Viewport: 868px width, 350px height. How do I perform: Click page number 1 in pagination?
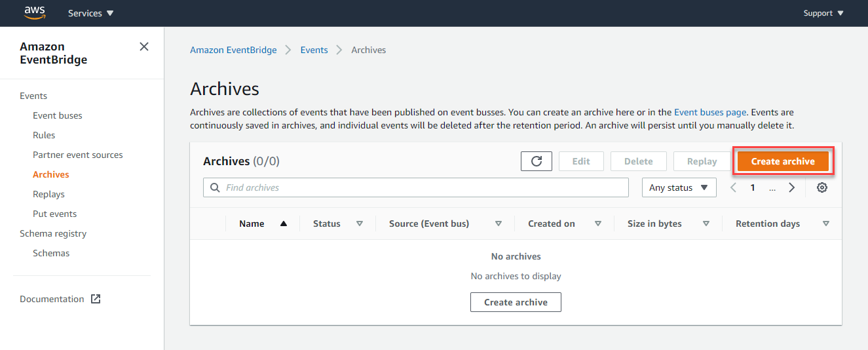click(x=753, y=187)
